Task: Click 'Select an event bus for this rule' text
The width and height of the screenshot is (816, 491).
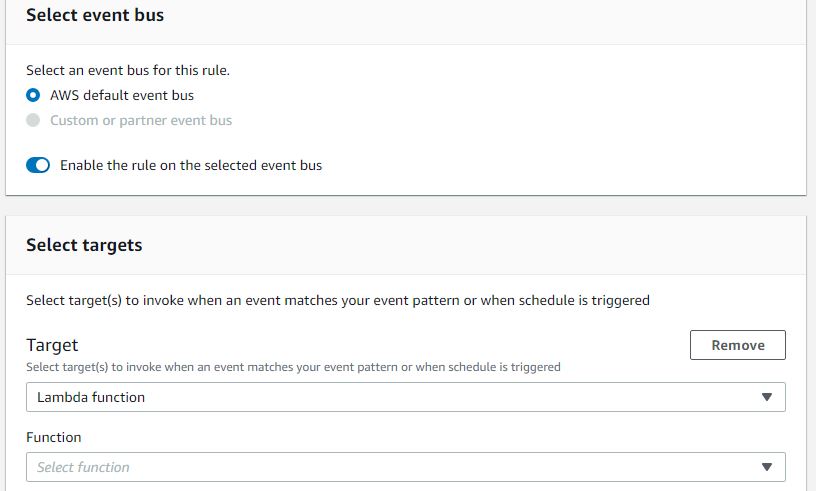Action: (128, 70)
